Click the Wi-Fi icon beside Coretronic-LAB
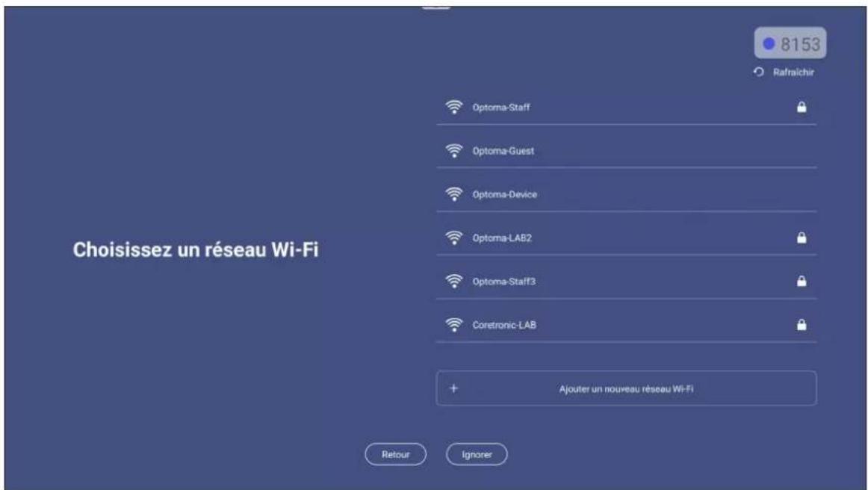This screenshot has height=490, width=868. point(454,325)
